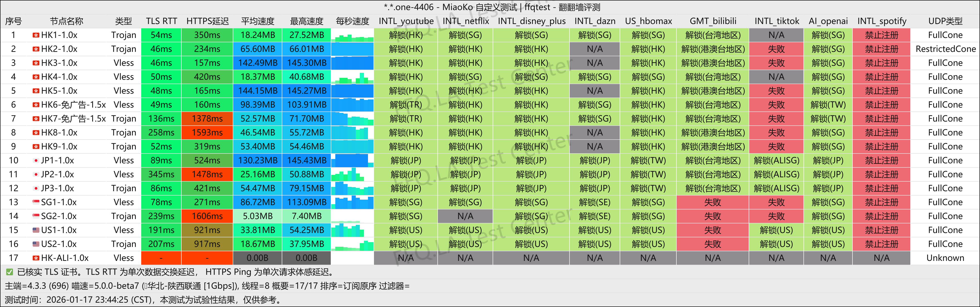Screen dimensions: 980x307
Task: Click the flag icon next to HK2-1.0x
Action: click(x=36, y=49)
